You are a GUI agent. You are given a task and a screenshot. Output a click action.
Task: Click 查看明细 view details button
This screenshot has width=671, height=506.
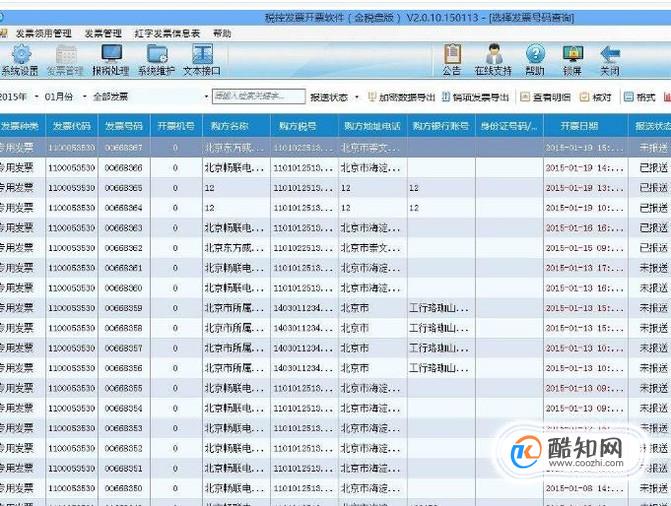tap(546, 97)
